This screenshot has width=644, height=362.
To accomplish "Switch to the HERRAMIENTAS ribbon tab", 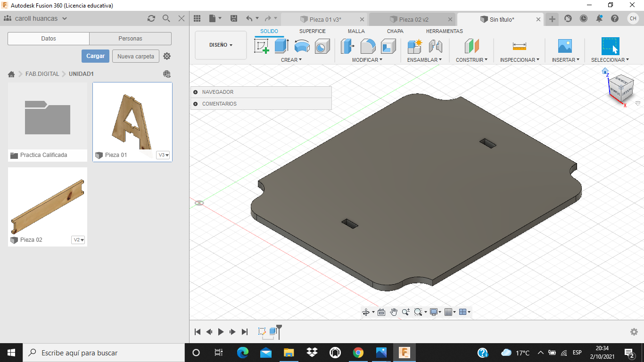I will (445, 31).
